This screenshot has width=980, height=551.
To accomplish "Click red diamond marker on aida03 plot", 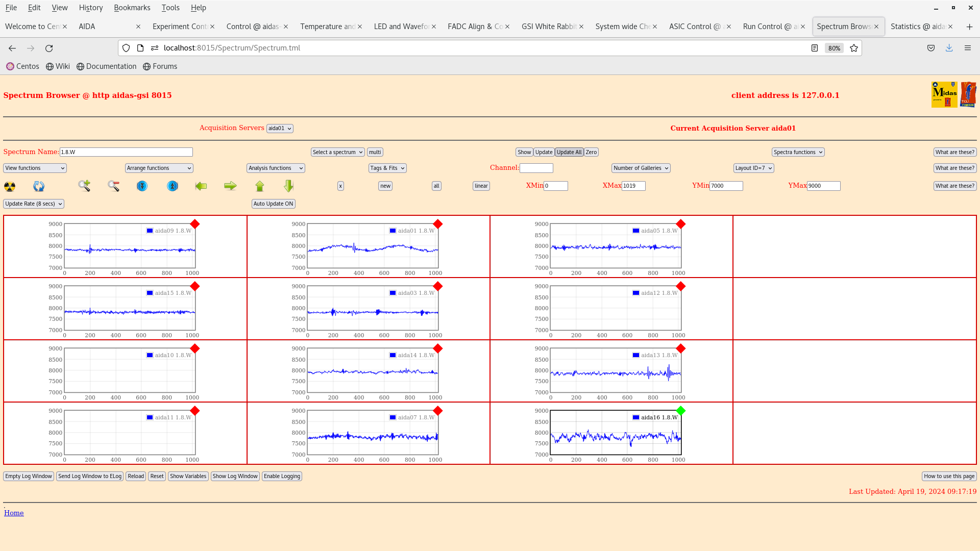I will (x=438, y=286).
